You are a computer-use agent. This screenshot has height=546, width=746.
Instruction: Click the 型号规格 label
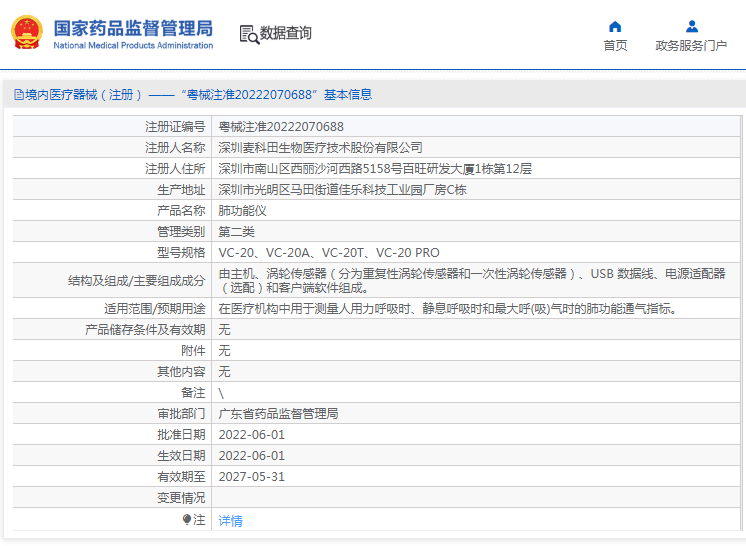pos(181,253)
